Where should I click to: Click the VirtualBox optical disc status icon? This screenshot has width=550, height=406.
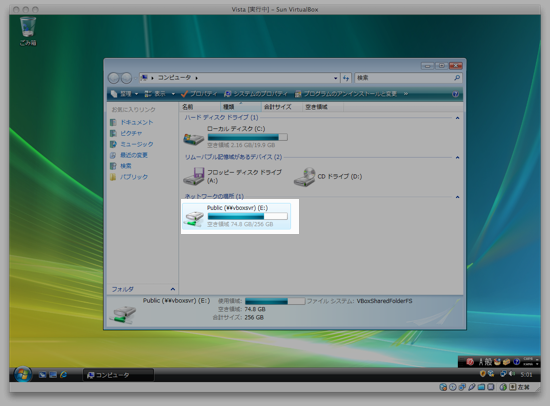pos(452,387)
